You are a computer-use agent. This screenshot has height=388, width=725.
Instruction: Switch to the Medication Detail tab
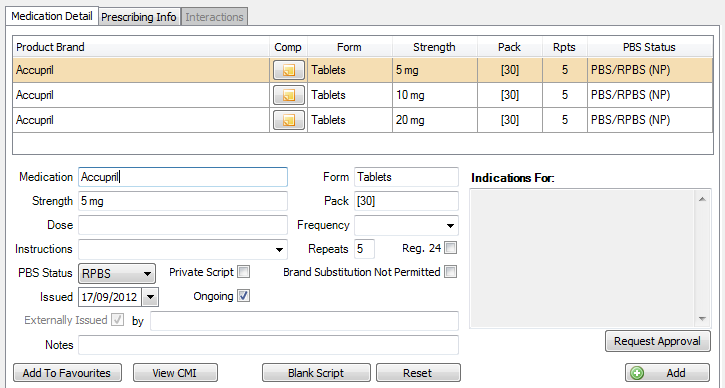[x=52, y=16]
